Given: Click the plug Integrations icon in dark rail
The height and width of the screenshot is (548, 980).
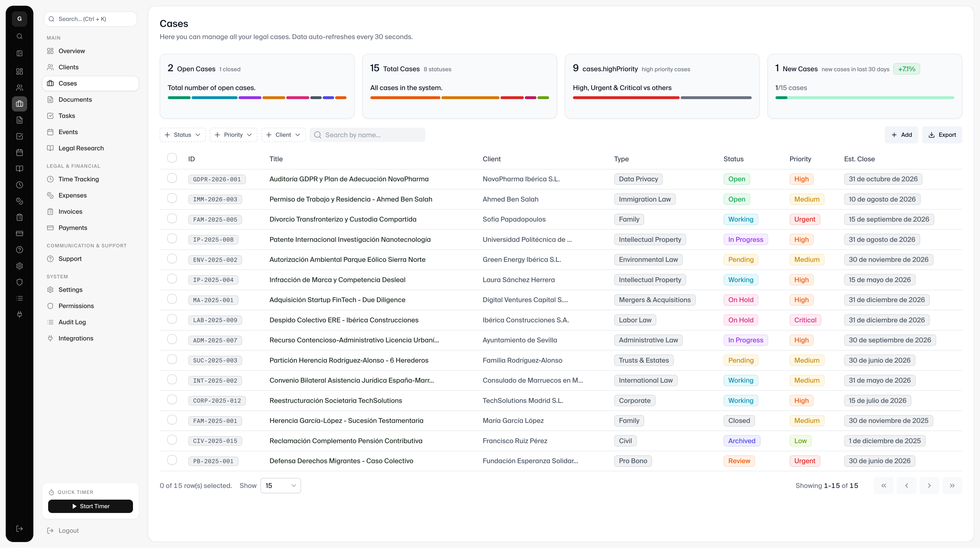Looking at the screenshot, I should click(x=19, y=315).
